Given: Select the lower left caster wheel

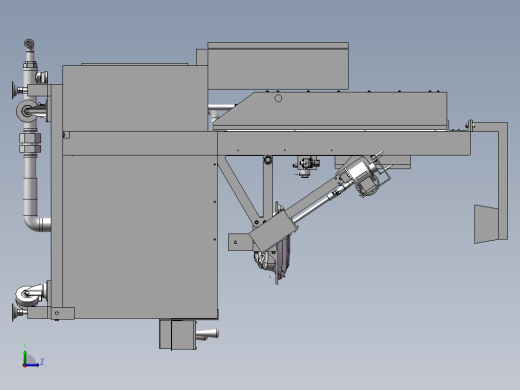Looking at the screenshot, I should point(27,296).
